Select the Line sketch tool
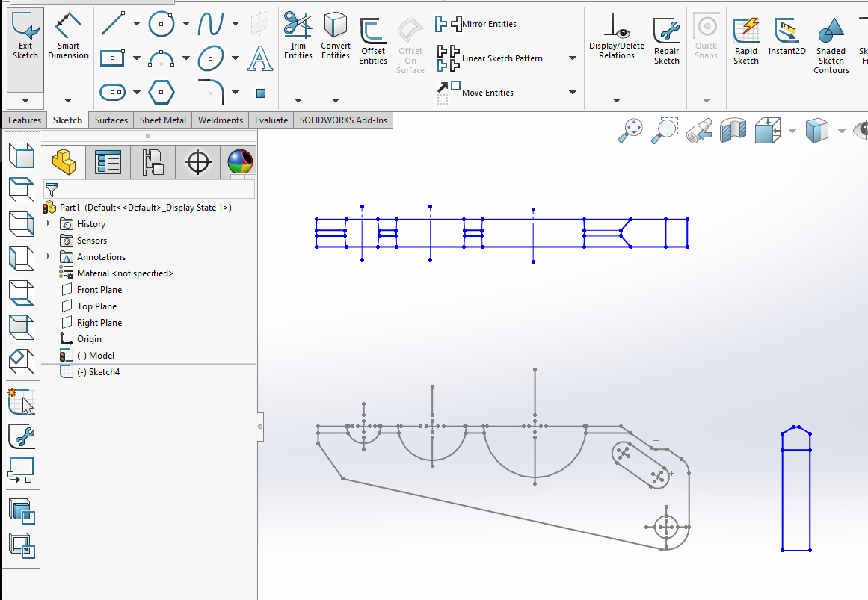The image size is (868, 600). point(112,25)
